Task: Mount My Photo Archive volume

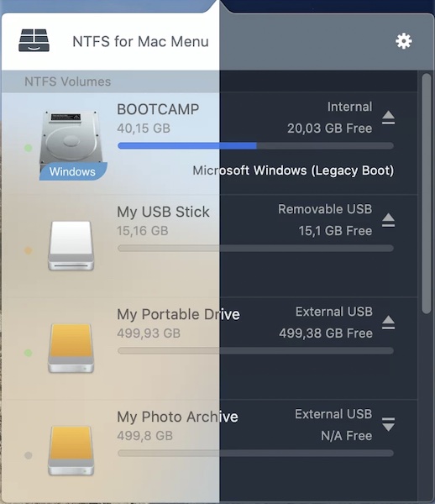Action: (x=389, y=424)
